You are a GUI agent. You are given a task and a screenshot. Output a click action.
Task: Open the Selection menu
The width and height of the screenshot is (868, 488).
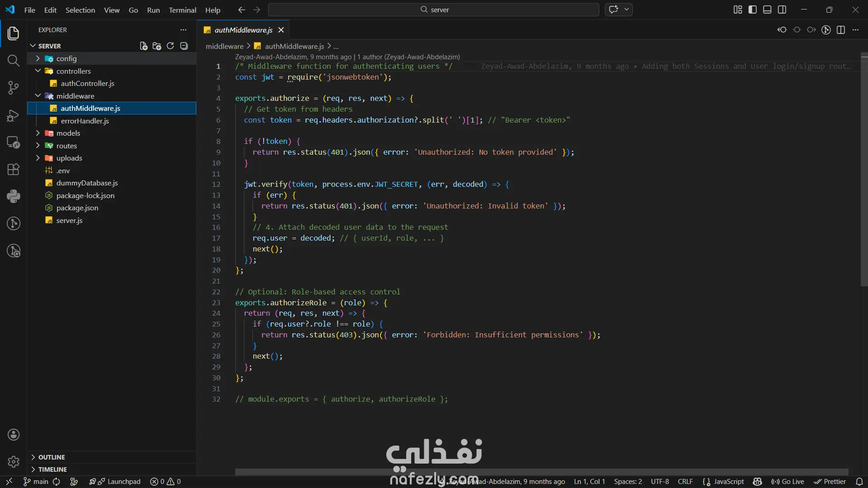click(80, 10)
